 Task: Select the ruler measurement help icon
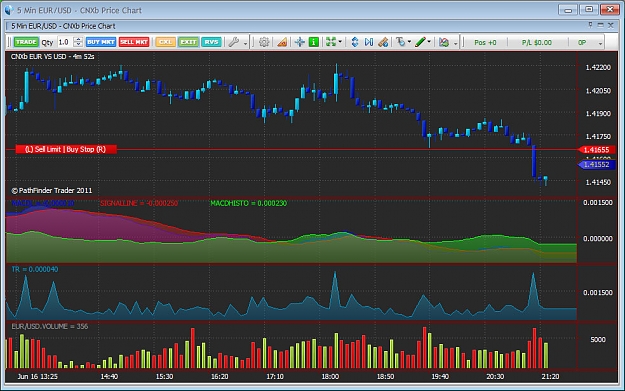point(383,42)
